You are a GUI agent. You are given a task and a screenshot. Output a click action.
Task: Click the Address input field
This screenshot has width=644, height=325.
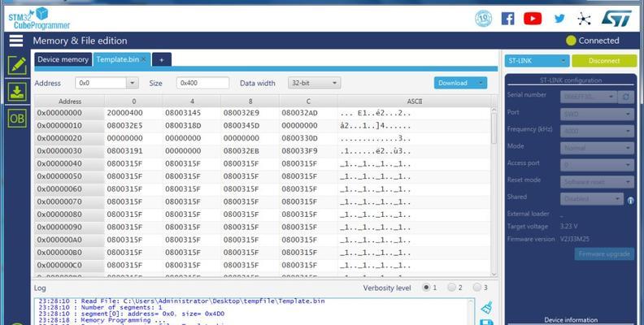101,83
